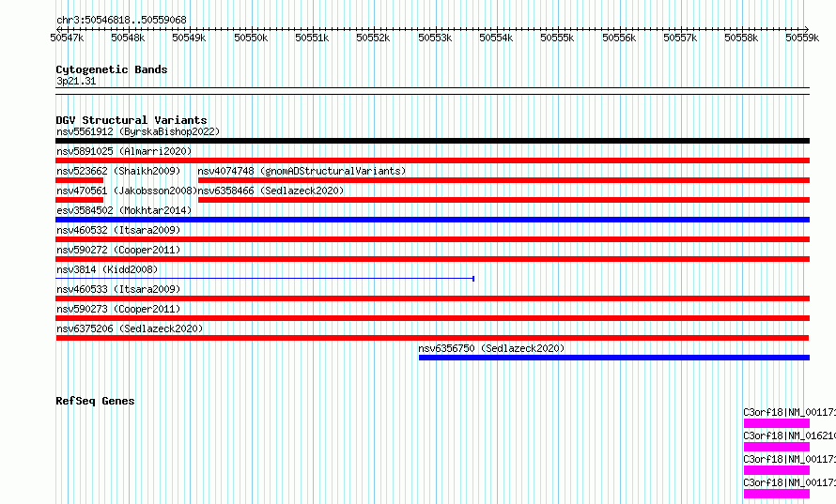Click the 50556k ruler tick label
Image resolution: width=836 pixels, height=504 pixels.
619,38
